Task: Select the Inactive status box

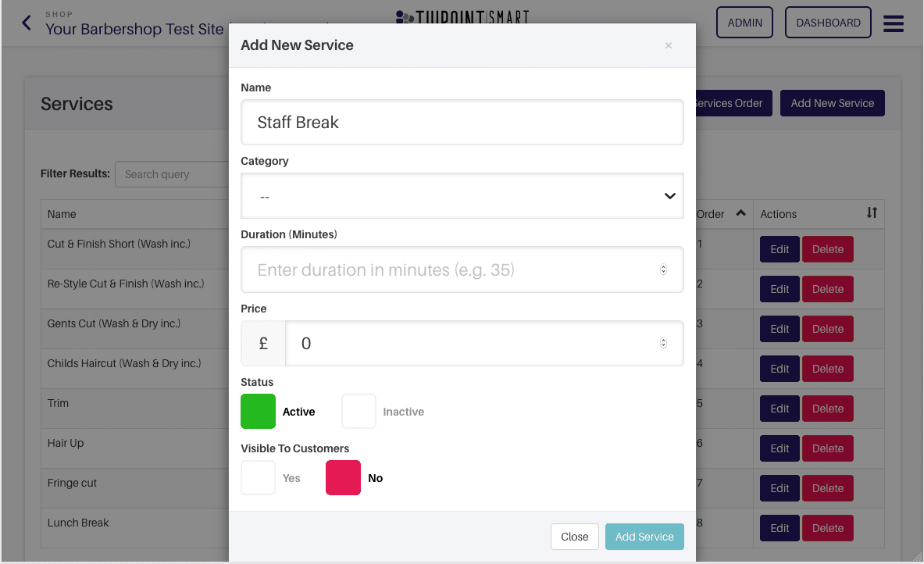Action: (359, 412)
